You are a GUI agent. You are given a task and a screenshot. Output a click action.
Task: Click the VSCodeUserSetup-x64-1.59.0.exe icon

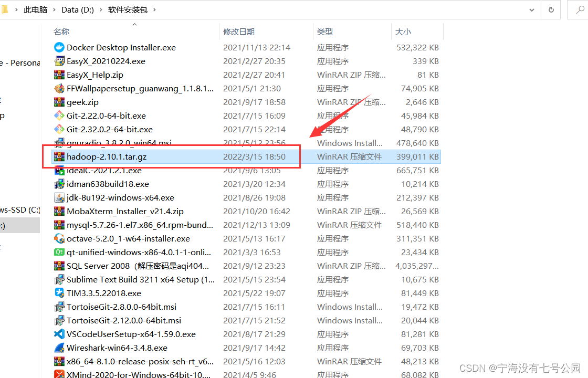tap(59, 334)
